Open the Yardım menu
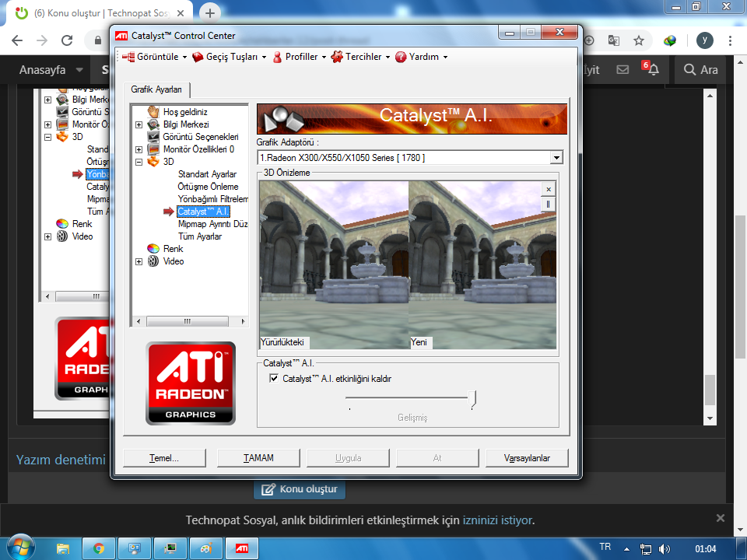747x560 pixels. [422, 57]
